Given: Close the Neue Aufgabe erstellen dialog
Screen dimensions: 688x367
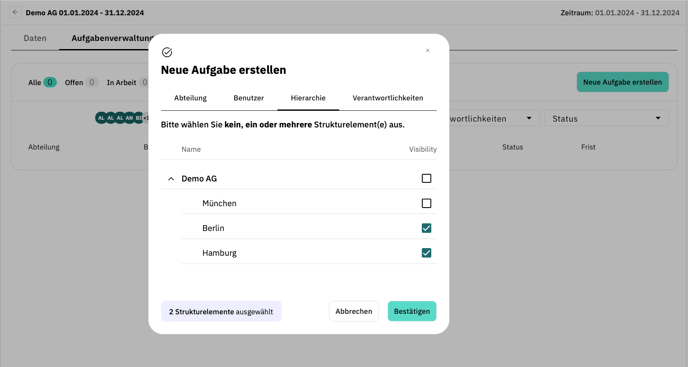Looking at the screenshot, I should coord(427,50).
